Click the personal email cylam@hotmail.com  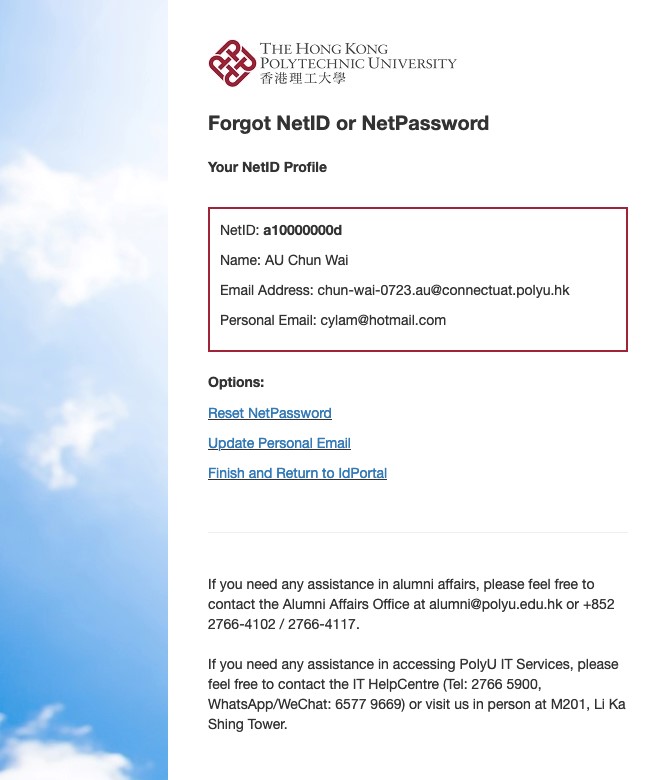[x=382, y=320]
